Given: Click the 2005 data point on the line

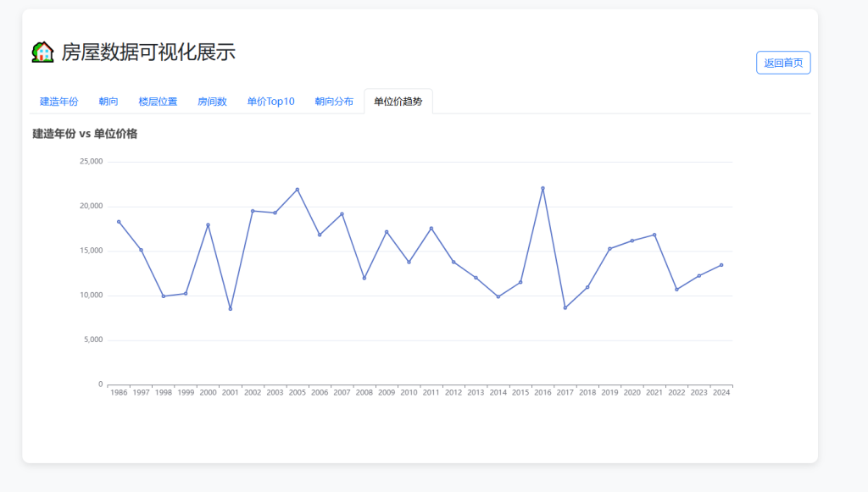Looking at the screenshot, I should (x=298, y=189).
